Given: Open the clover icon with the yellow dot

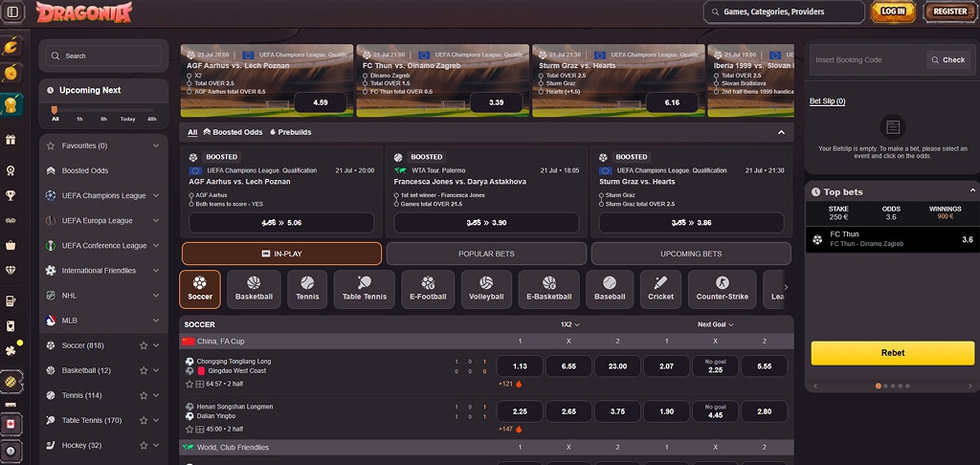Looking at the screenshot, I should 11,350.
